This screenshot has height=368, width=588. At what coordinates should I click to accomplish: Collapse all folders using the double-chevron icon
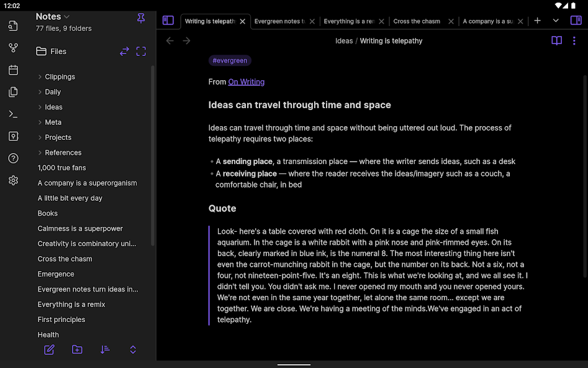click(x=133, y=349)
